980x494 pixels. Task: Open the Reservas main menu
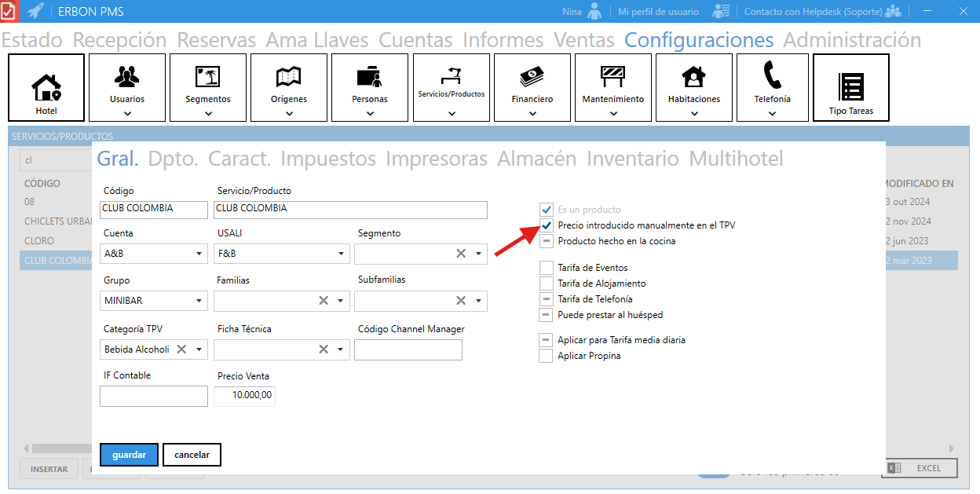[x=216, y=40]
